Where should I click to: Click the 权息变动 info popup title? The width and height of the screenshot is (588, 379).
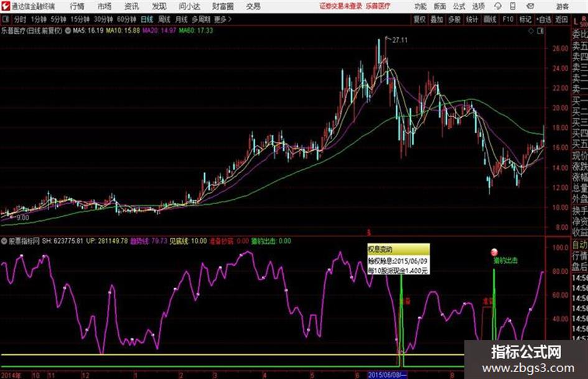tap(380, 249)
